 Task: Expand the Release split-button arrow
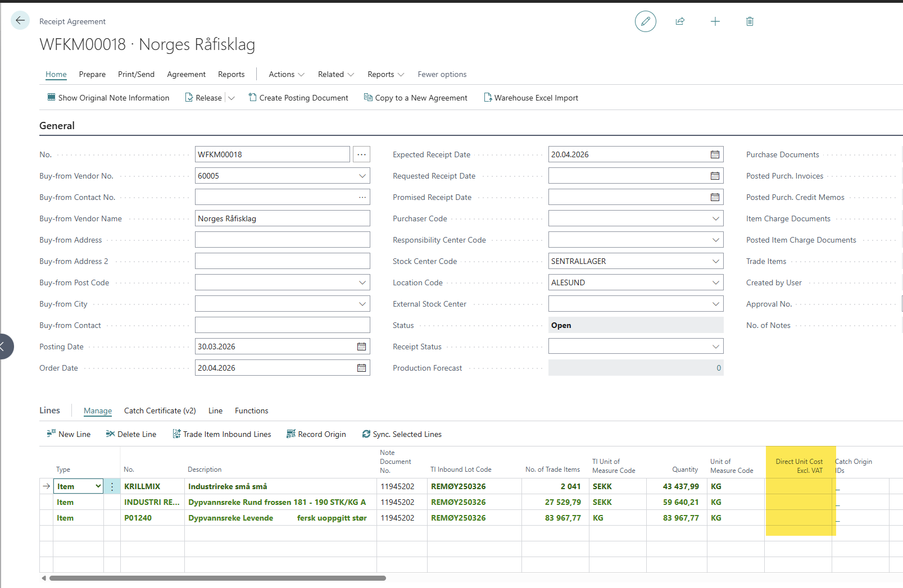coord(232,98)
